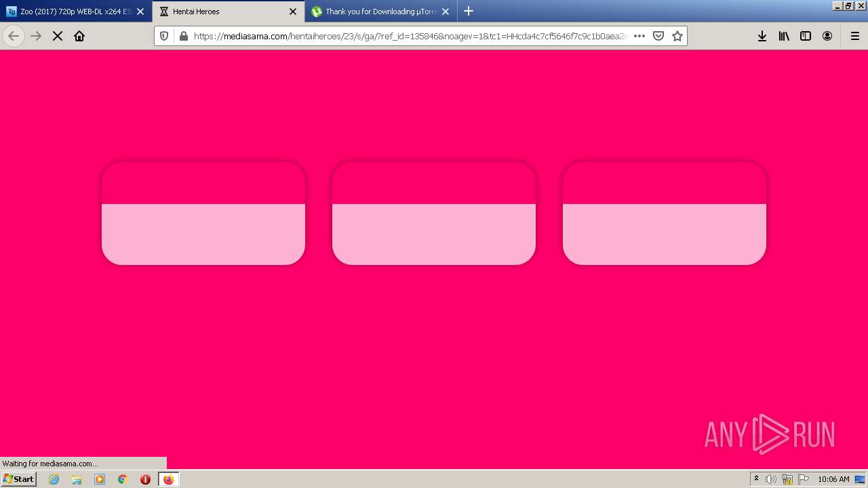
Task: Save page to Pocket
Action: (x=658, y=36)
